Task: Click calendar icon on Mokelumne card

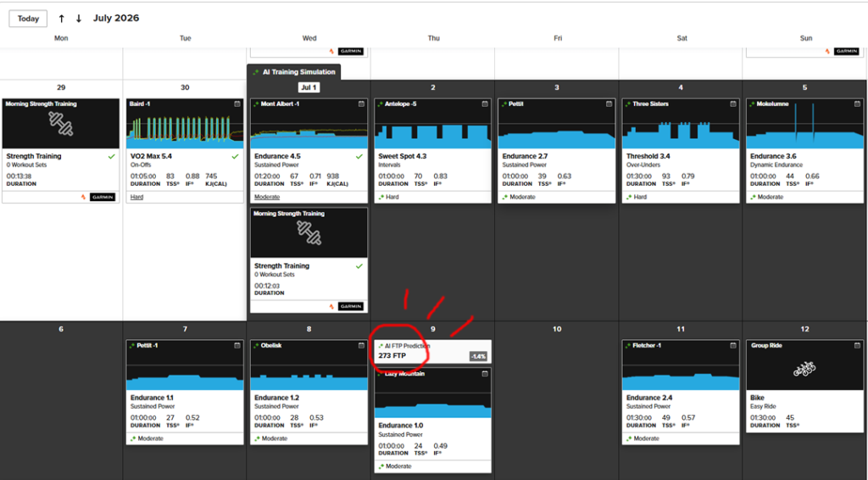Action: [857, 104]
